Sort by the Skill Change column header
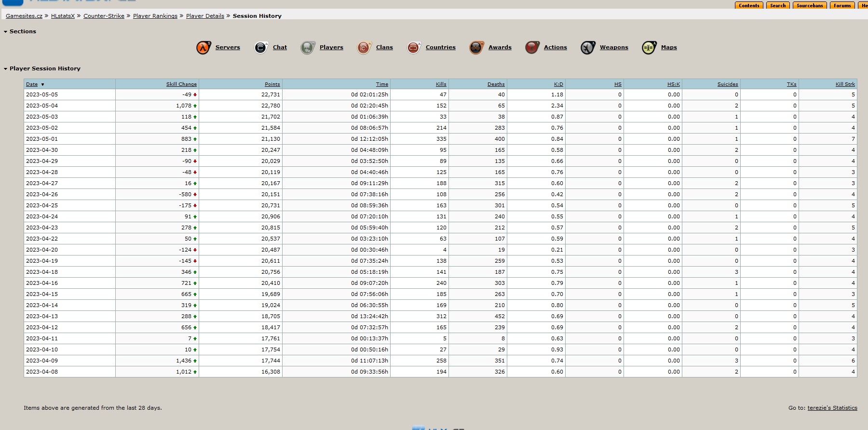Image resolution: width=868 pixels, height=430 pixels. coord(181,84)
